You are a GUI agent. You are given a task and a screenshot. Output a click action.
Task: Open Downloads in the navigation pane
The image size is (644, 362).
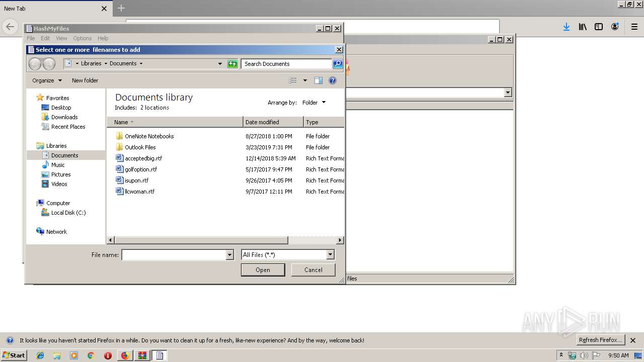point(64,117)
